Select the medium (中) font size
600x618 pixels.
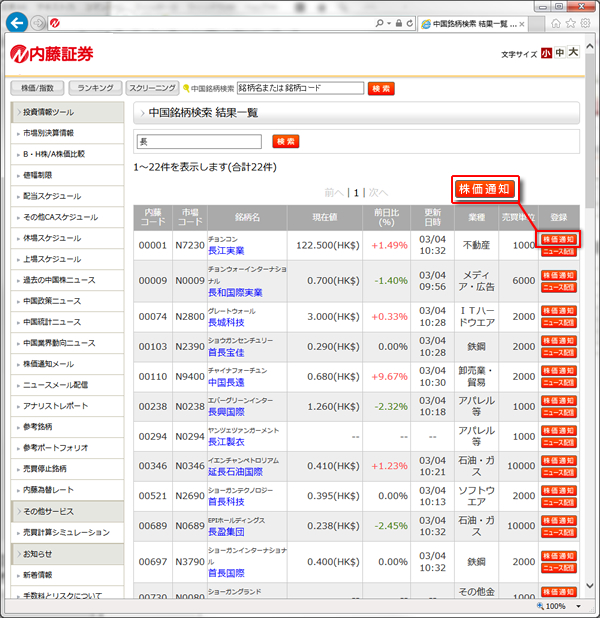pyautogui.click(x=560, y=53)
